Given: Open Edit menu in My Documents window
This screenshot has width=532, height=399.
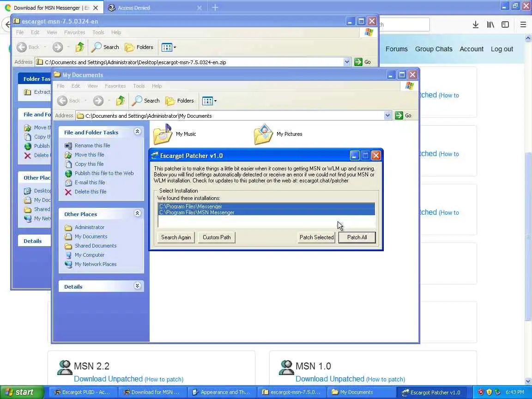Looking at the screenshot, I should (x=76, y=86).
